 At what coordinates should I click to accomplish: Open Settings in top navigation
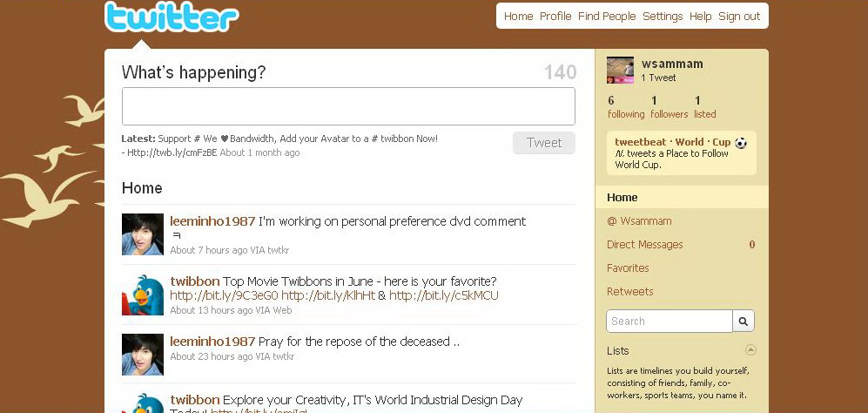tap(663, 16)
